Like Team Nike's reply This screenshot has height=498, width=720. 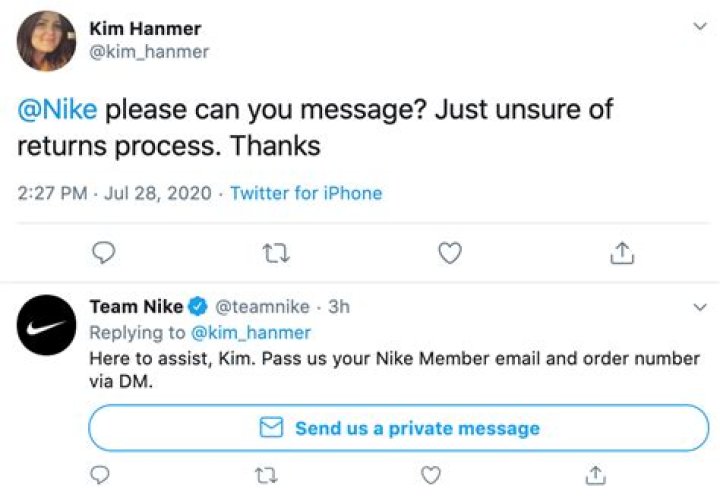click(430, 472)
